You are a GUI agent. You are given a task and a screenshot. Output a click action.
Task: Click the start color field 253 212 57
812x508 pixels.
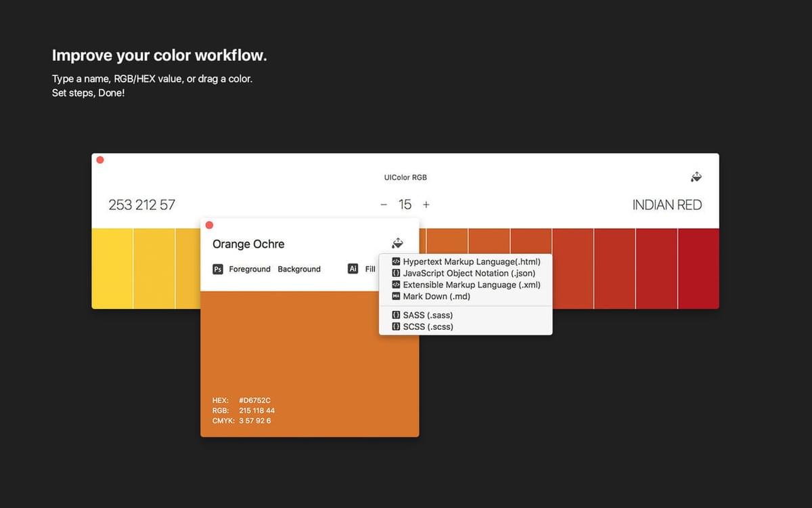pyautogui.click(x=142, y=205)
